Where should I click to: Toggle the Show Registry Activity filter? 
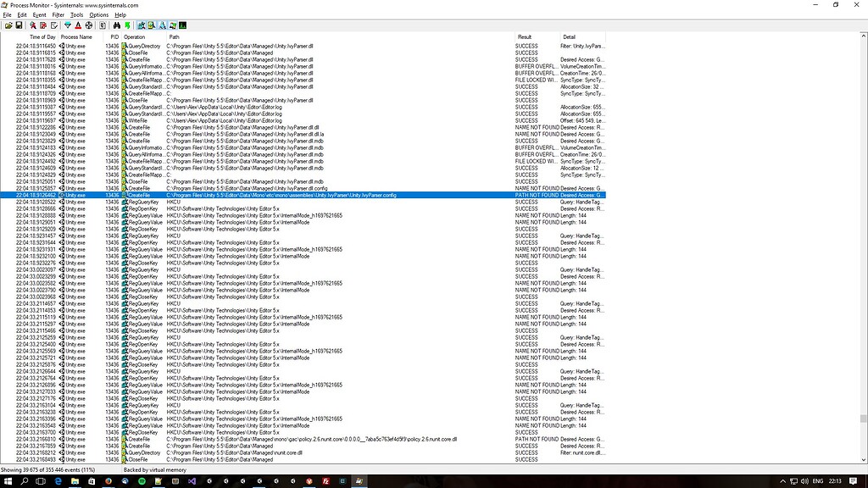point(142,24)
